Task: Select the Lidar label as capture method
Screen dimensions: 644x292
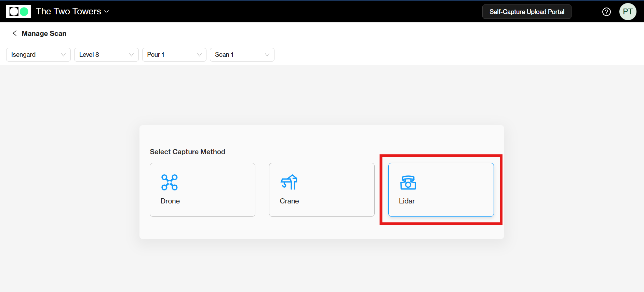Action: point(407,201)
